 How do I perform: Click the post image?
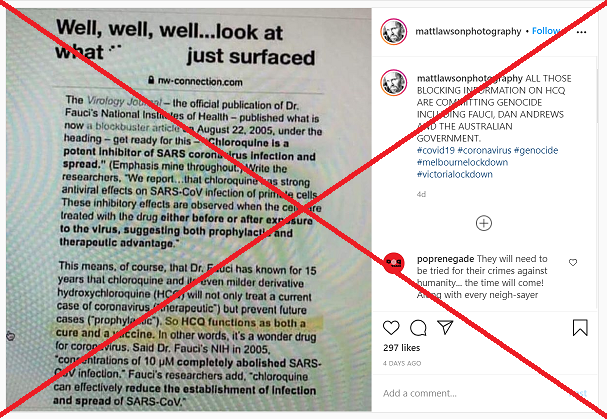[x=189, y=210]
